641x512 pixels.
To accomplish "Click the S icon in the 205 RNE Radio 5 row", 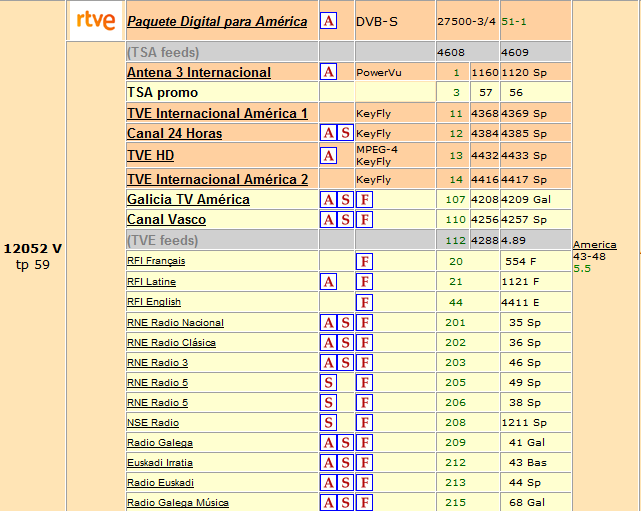I will tap(328, 383).
